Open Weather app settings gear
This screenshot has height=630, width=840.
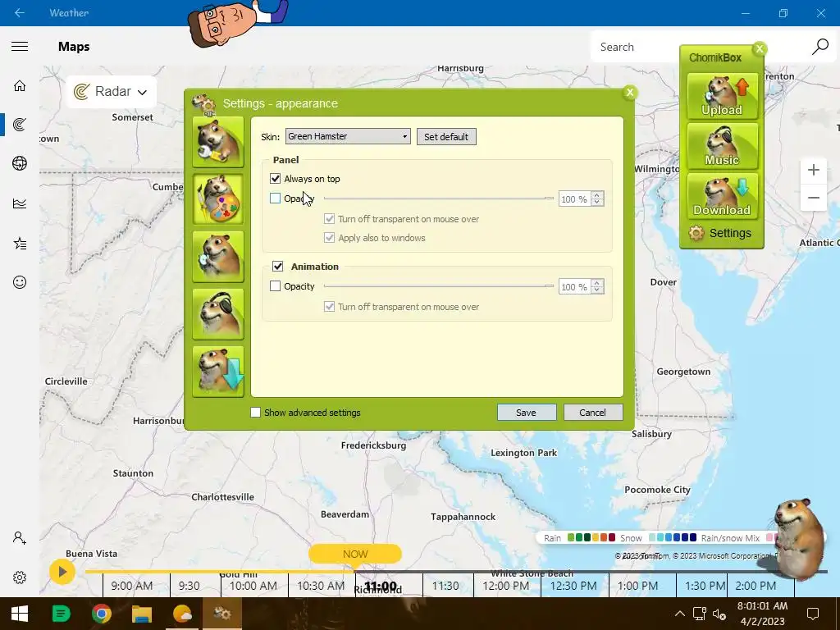point(20,577)
